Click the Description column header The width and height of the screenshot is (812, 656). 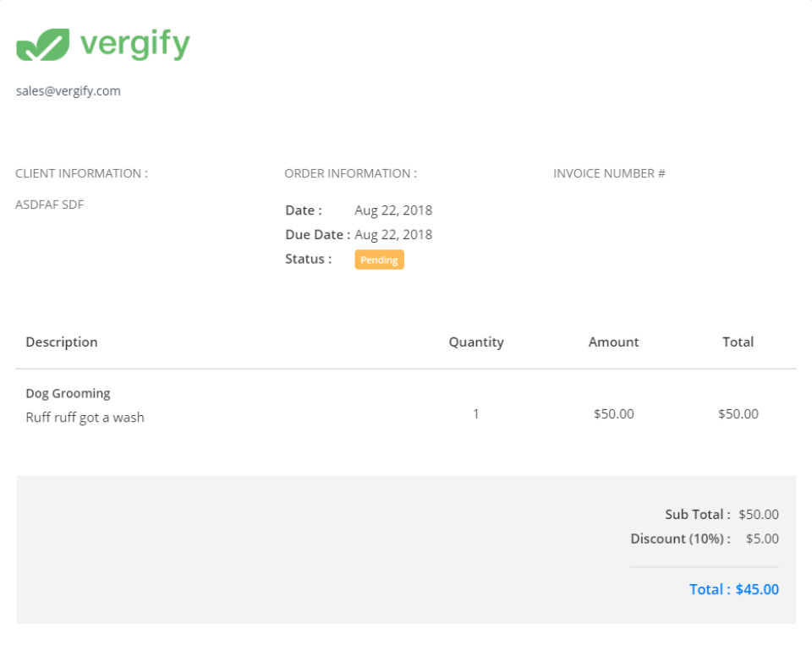(62, 342)
